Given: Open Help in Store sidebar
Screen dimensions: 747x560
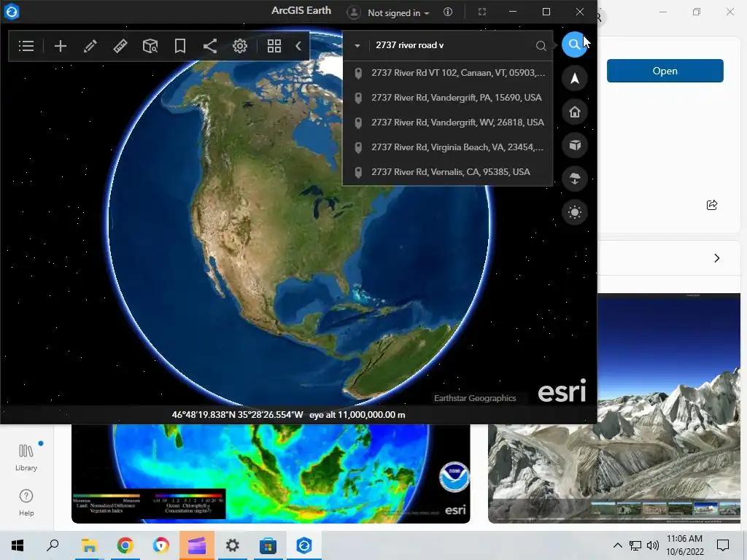Looking at the screenshot, I should pyautogui.click(x=26, y=503).
